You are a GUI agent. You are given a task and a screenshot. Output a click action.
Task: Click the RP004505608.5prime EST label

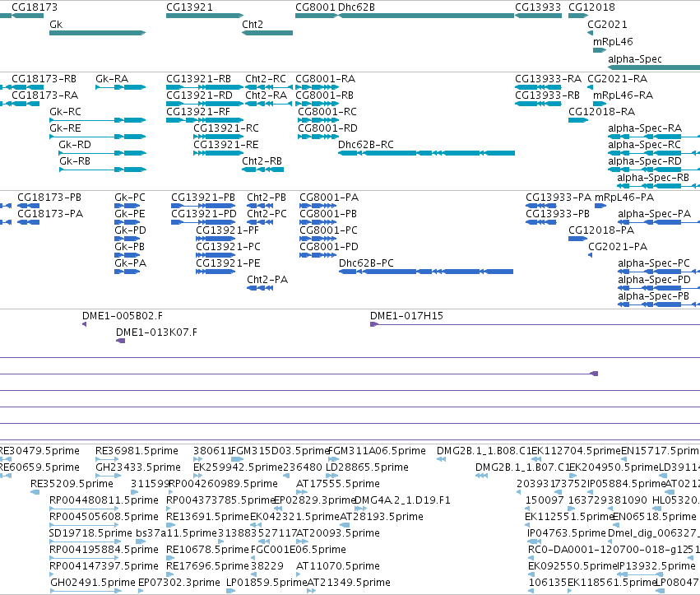(104, 517)
